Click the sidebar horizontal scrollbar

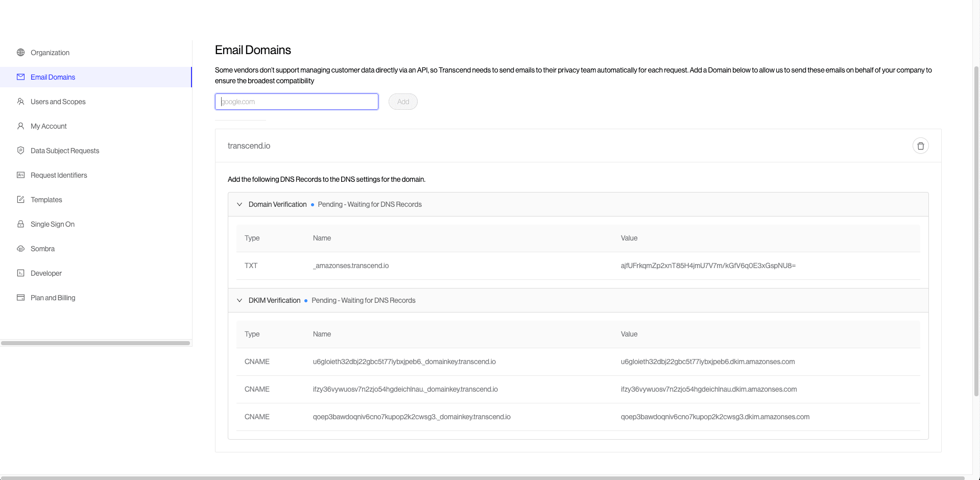point(95,343)
